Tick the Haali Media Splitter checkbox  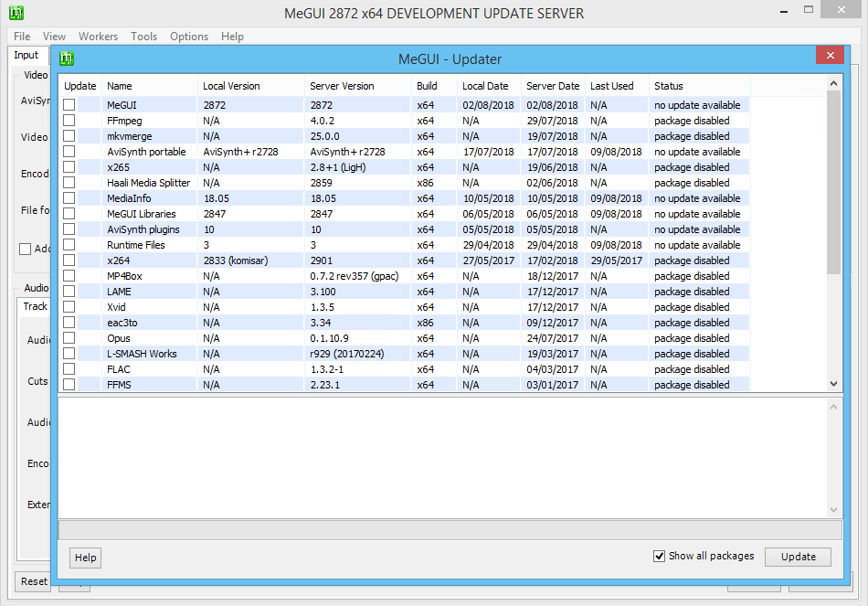click(69, 182)
